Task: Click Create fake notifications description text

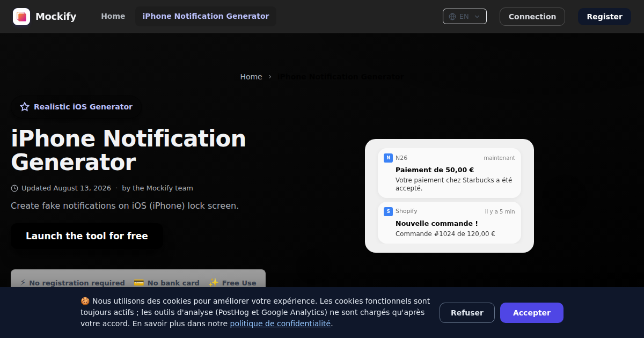Action: click(x=125, y=205)
